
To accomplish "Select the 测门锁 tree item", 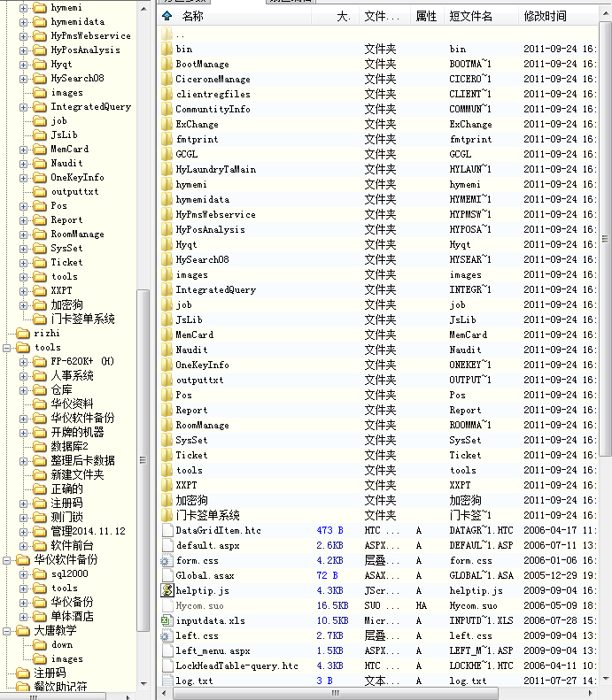I will pos(66,517).
